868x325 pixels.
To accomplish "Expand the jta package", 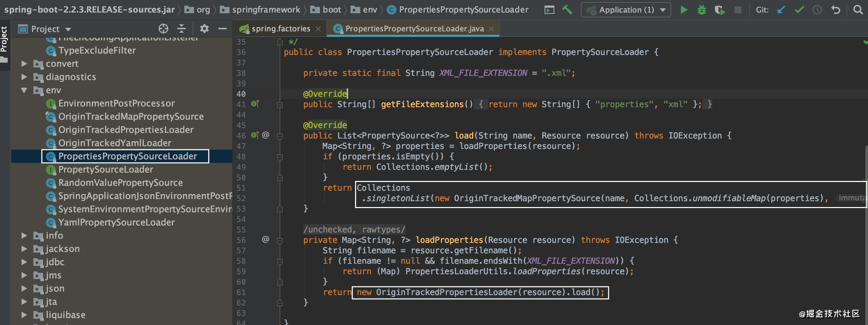I will tap(24, 302).
